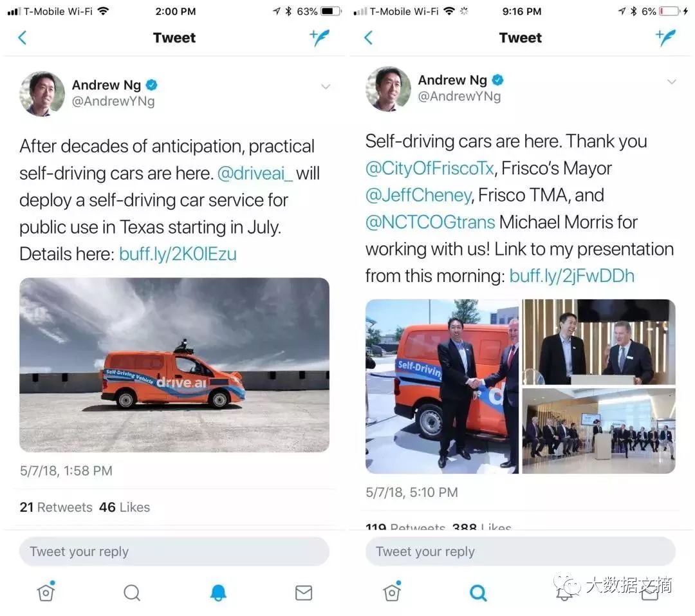
Task: Open Home tab on left screen
Action: [x=46, y=591]
